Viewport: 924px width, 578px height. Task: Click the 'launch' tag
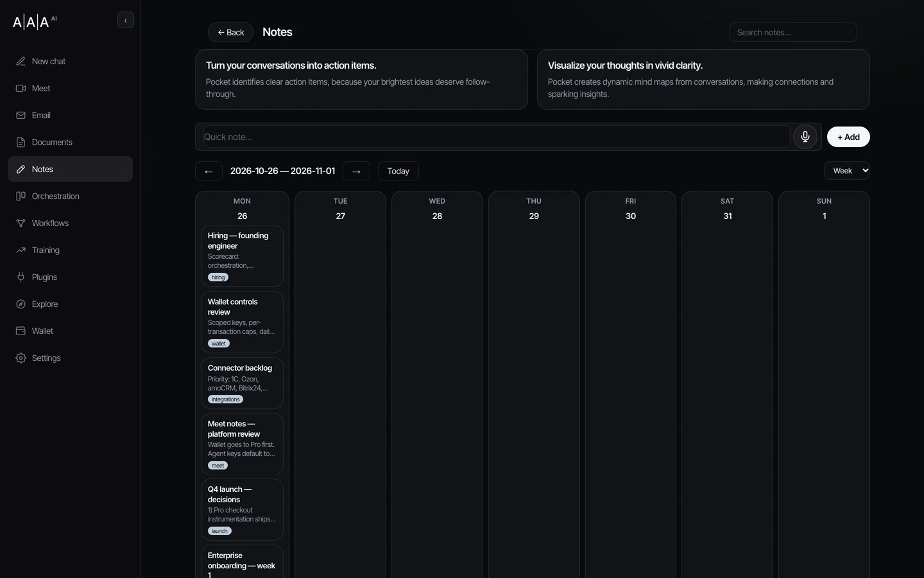[x=219, y=531]
